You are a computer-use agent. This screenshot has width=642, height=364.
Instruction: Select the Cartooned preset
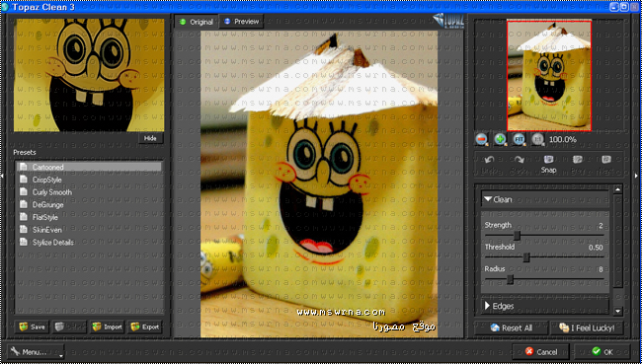tap(89, 167)
